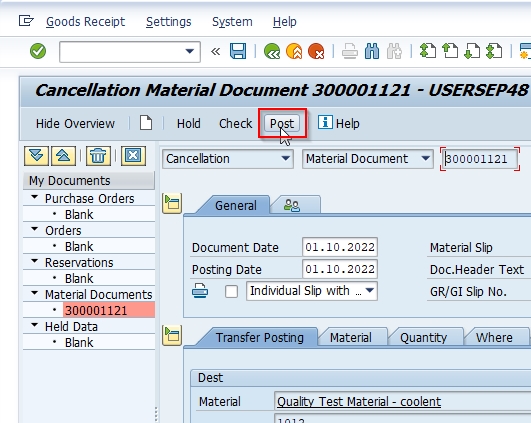Switch to the Quantity tab
This screenshot has width=531, height=423.
click(423, 338)
